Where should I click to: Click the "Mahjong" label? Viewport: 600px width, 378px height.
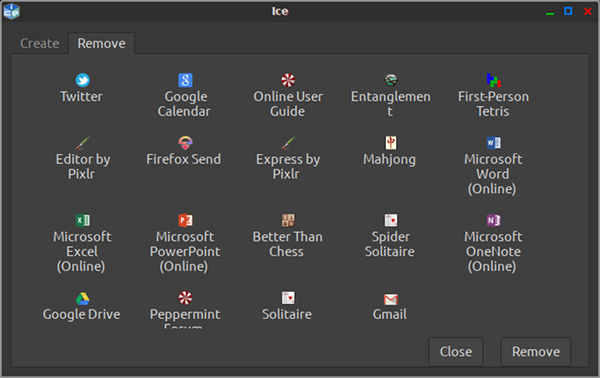[390, 160]
